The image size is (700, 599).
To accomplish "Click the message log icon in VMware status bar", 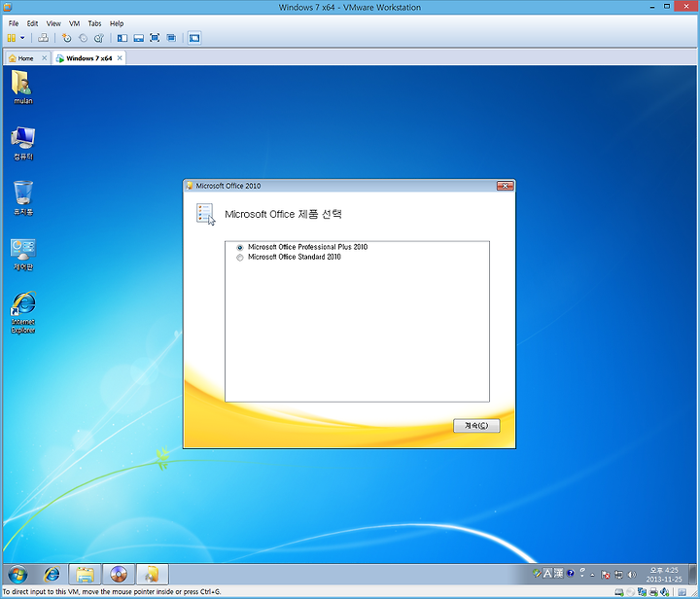I will pyautogui.click(x=682, y=592).
